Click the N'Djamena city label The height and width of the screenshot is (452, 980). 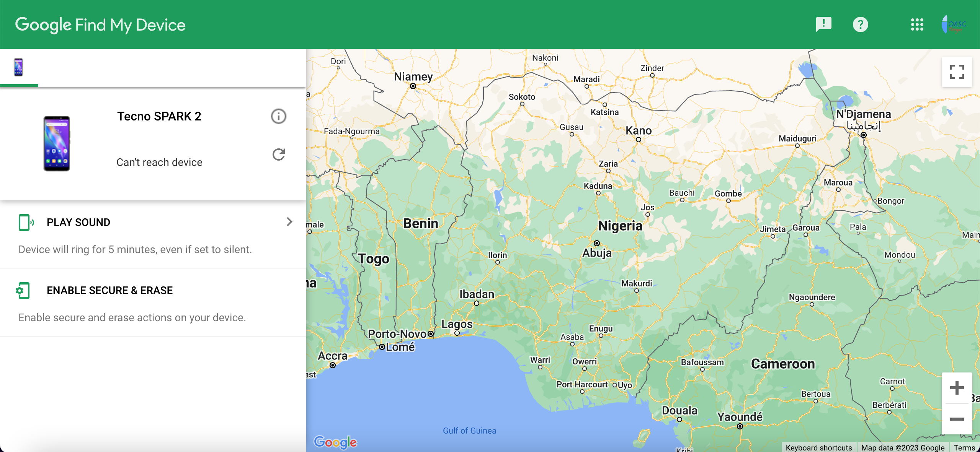[863, 114]
